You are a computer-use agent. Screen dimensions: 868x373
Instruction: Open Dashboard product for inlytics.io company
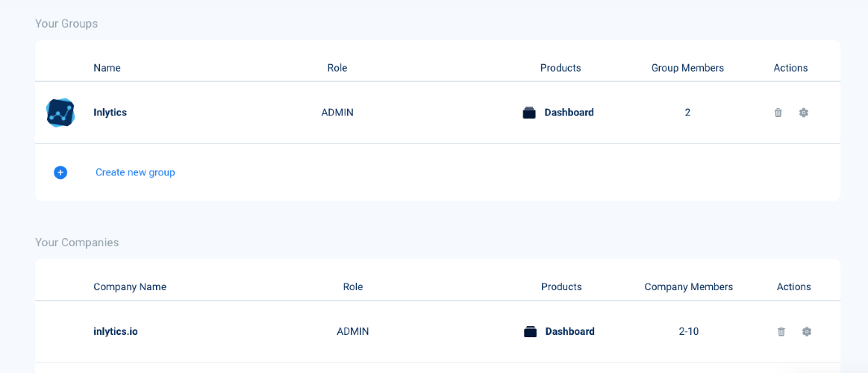point(569,331)
